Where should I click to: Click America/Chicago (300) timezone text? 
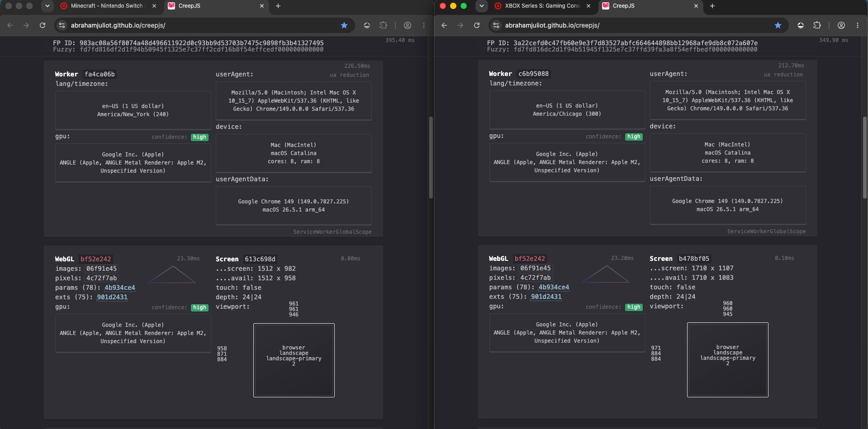[x=567, y=114]
